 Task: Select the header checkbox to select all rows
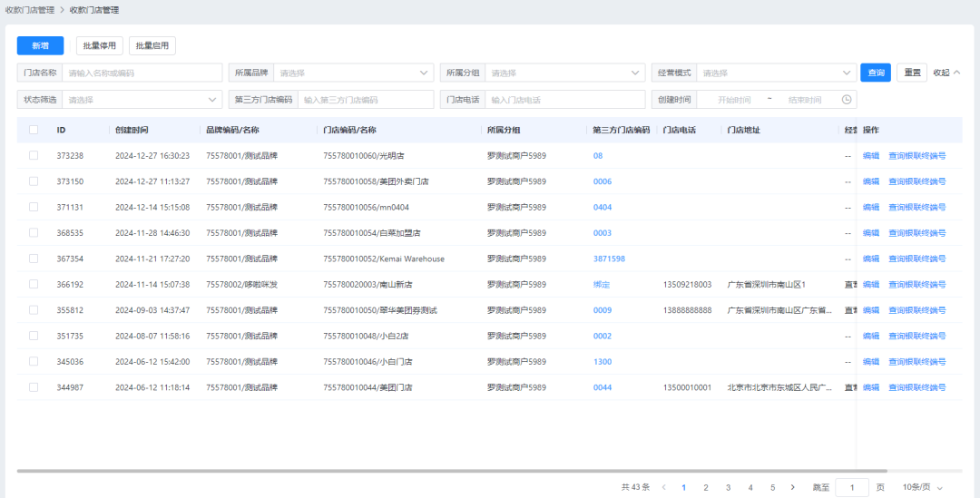click(34, 130)
